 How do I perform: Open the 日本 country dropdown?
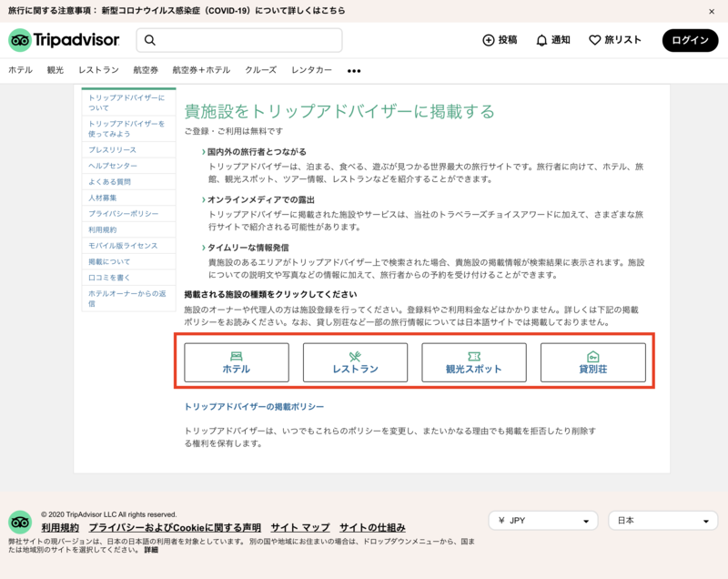[663, 521]
